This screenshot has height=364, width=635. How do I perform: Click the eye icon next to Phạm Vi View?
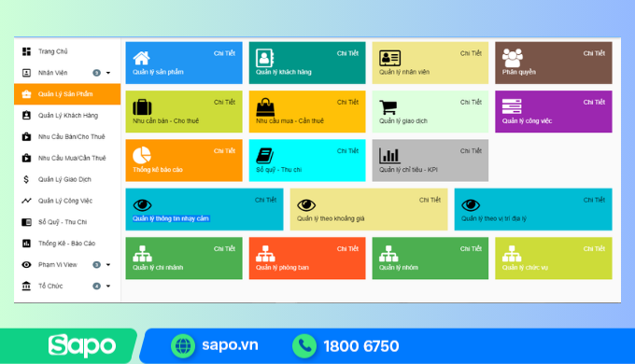[x=26, y=265]
